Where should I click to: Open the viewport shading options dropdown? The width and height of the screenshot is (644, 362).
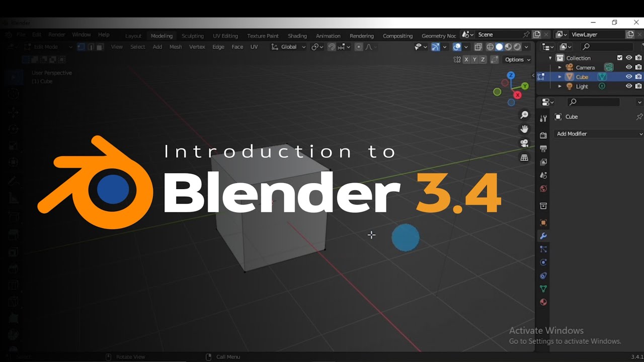click(526, 47)
